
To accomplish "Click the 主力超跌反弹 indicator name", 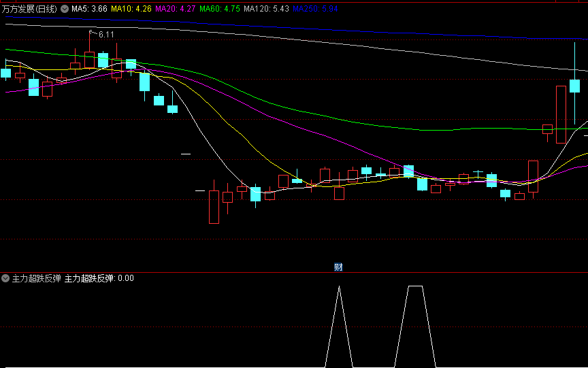I will click(x=37, y=278).
